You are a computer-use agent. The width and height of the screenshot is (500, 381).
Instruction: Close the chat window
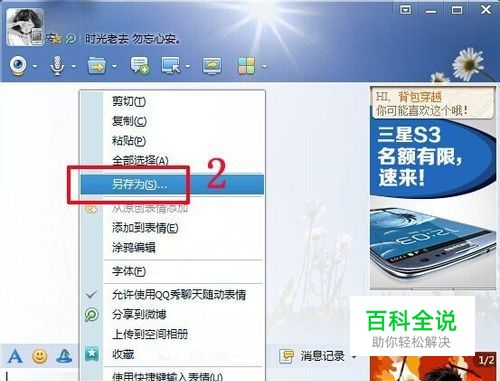pos(486,10)
